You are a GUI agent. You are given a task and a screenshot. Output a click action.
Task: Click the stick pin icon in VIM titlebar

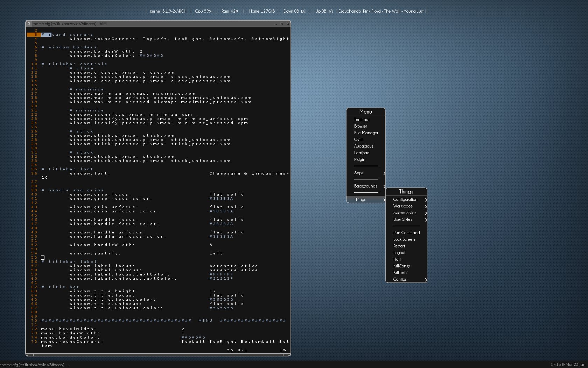tap(29, 24)
